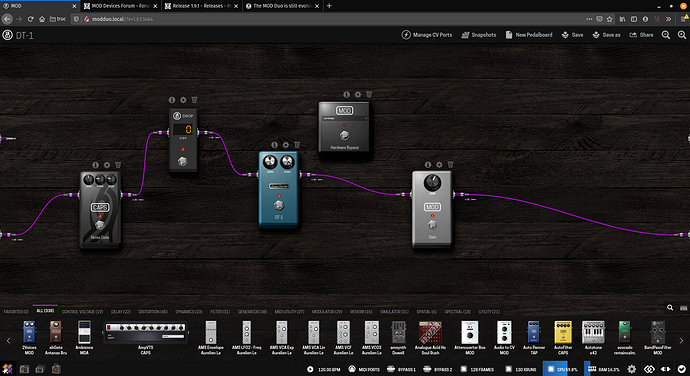
Task: Show info for the Drop pedal
Action: pyautogui.click(x=172, y=100)
